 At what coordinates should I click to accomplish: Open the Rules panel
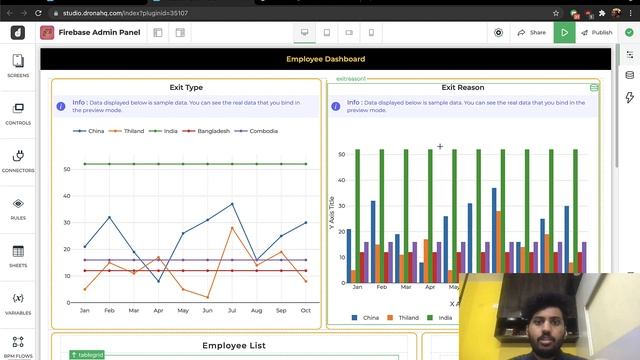(18, 209)
